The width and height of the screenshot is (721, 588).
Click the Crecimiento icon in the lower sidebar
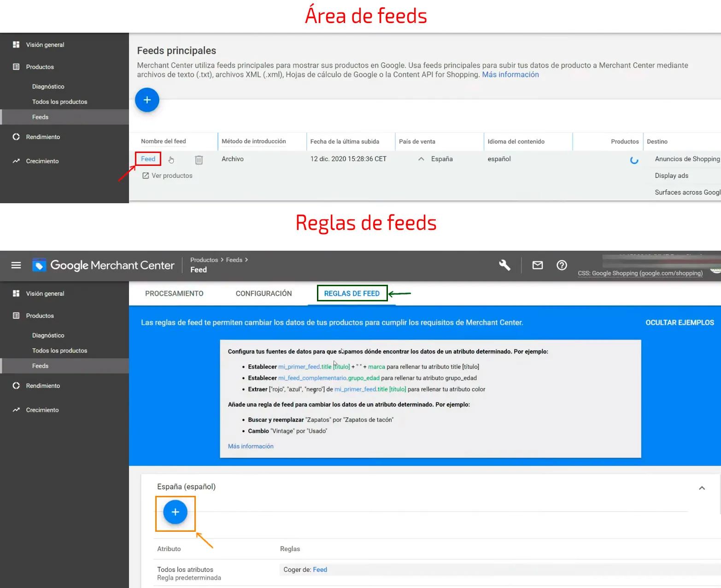pos(16,410)
